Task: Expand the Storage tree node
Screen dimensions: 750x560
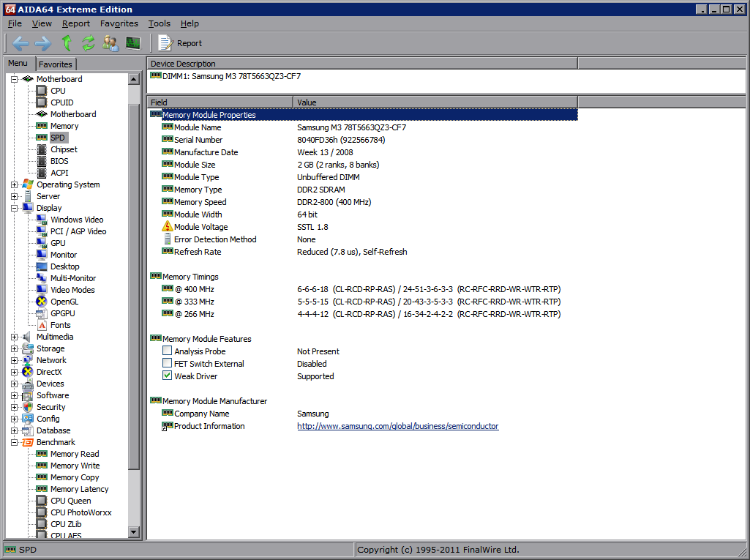Action: 15,348
